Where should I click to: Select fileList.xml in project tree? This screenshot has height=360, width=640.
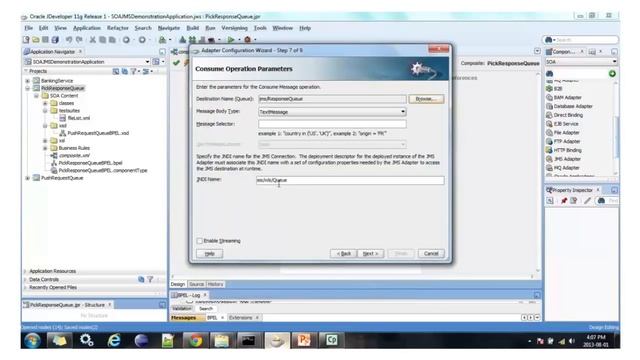coord(75,118)
